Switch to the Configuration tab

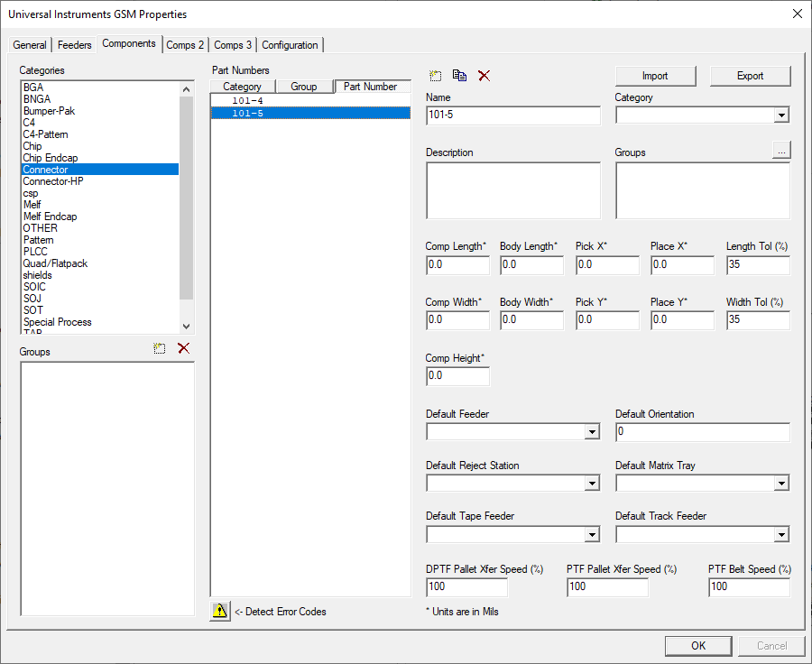pos(290,44)
